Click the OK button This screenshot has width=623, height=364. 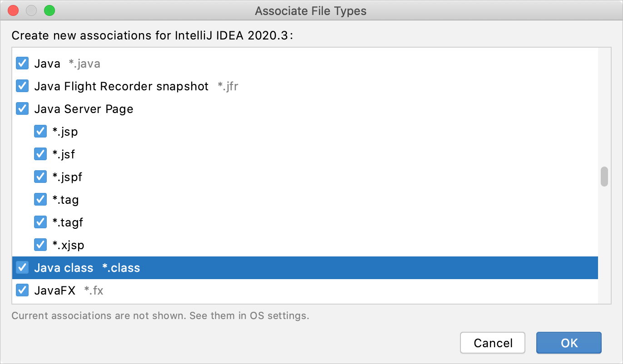pos(569,343)
